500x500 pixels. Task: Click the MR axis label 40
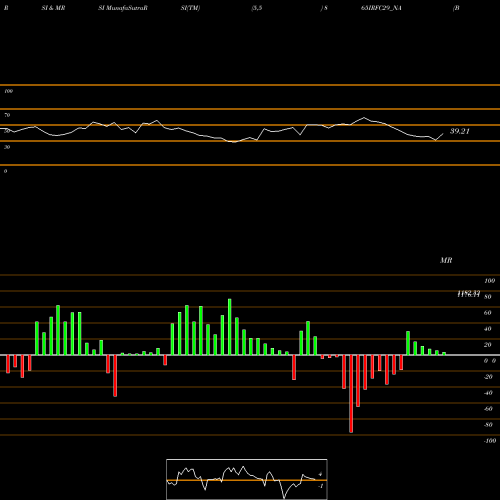click(x=488, y=329)
